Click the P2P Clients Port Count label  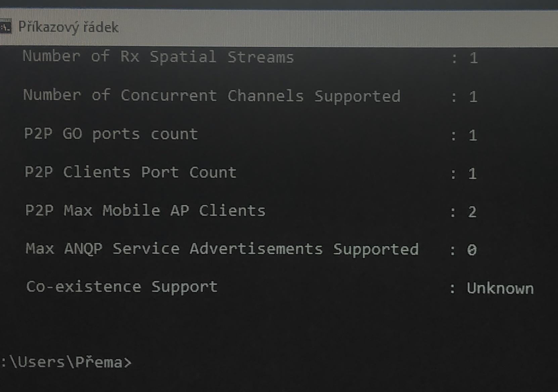tap(131, 173)
